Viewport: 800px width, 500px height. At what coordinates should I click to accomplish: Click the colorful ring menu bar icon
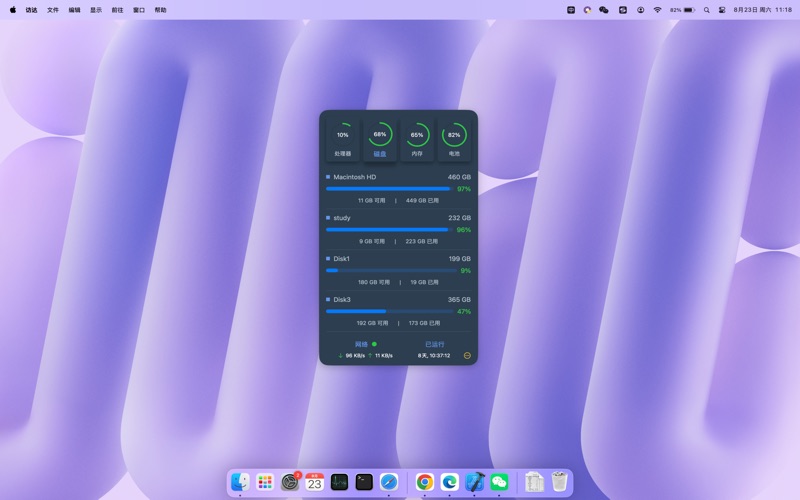587,10
